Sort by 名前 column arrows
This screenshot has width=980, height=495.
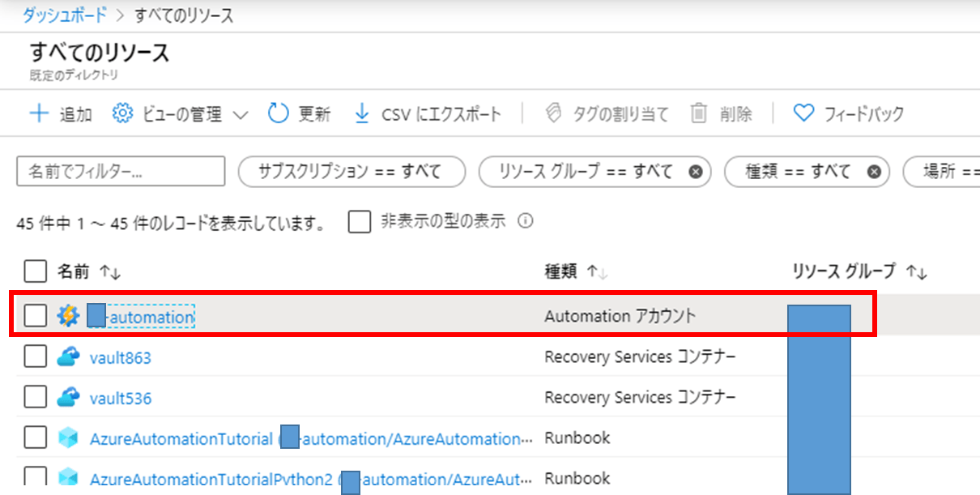coord(109,271)
